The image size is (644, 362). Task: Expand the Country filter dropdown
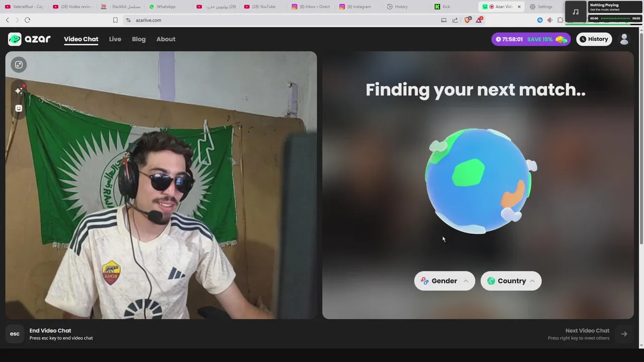tap(511, 281)
